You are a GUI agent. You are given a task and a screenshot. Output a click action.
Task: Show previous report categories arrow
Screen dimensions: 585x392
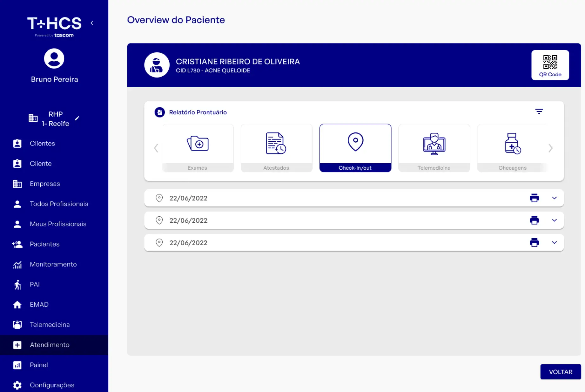coord(156,148)
